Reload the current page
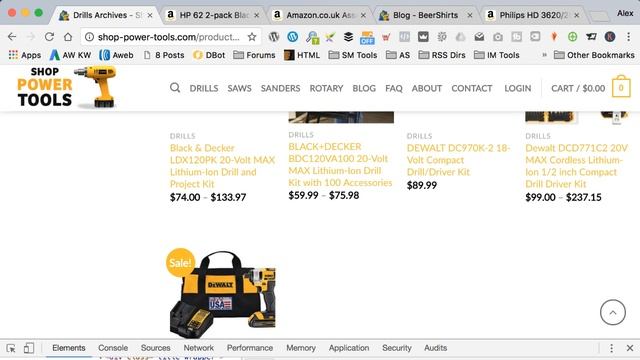The height and width of the screenshot is (360, 640). [49, 37]
